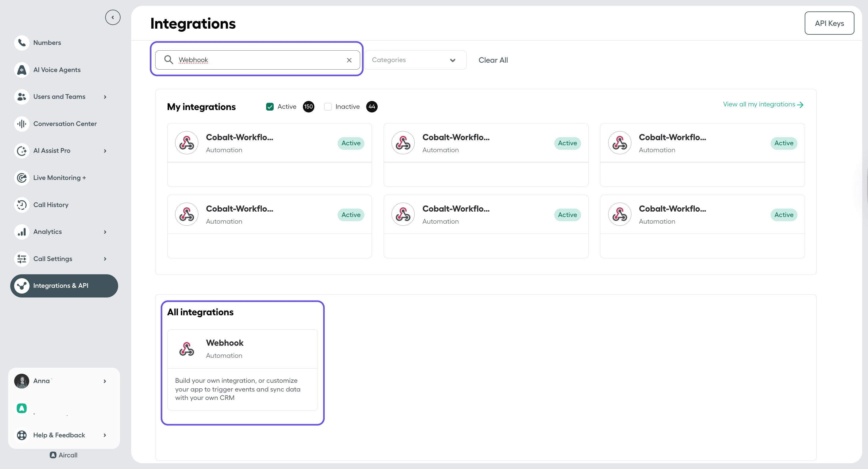The width and height of the screenshot is (868, 469).
Task: Open AI Voice Agents icon
Action: click(x=22, y=70)
